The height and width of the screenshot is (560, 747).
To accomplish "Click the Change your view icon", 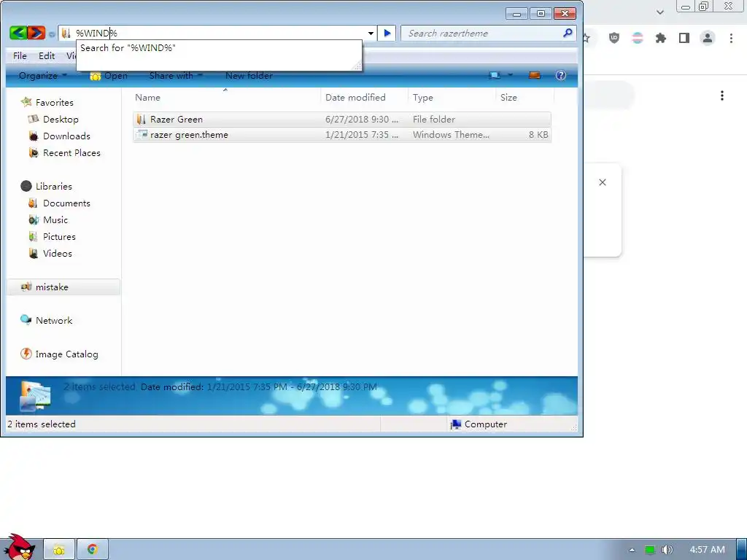I will (495, 75).
